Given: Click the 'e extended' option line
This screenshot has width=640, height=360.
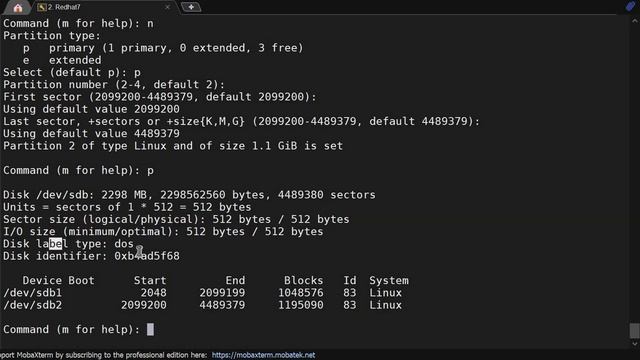Looking at the screenshot, I should [62, 60].
